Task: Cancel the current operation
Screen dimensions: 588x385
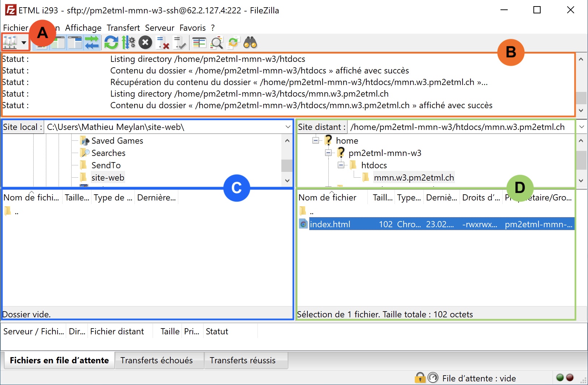Action: 145,43
